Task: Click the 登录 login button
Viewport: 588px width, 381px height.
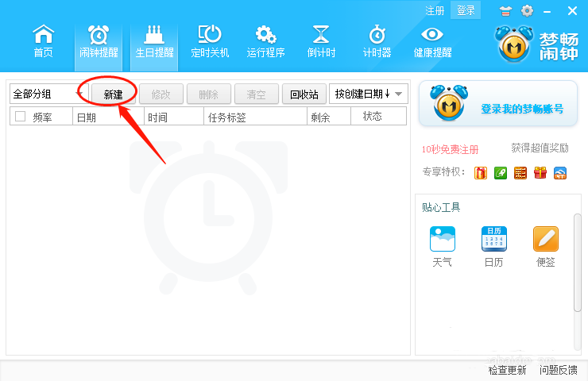Action: (466, 10)
